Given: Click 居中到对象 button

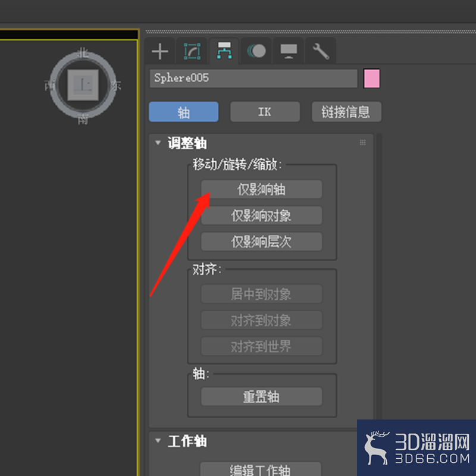Looking at the screenshot, I should (261, 294).
